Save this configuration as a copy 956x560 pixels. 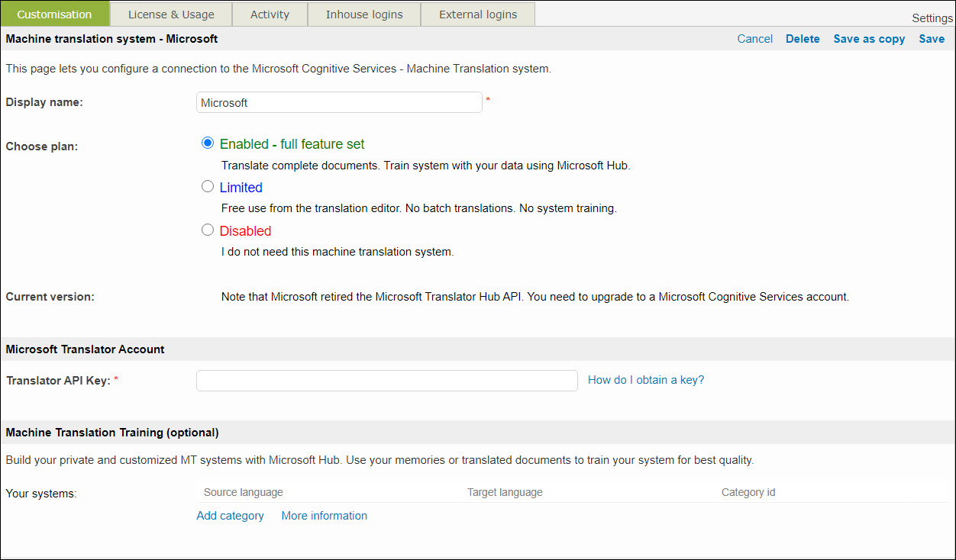[869, 38]
